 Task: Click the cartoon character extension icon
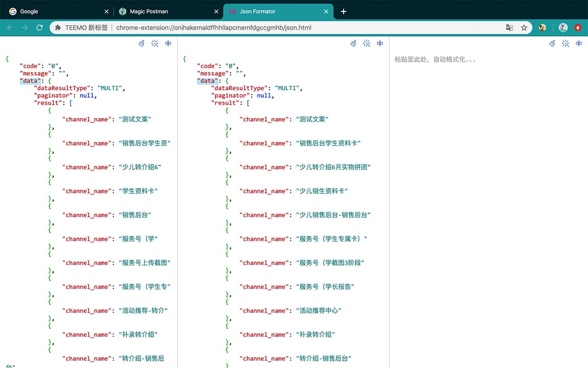(x=543, y=28)
